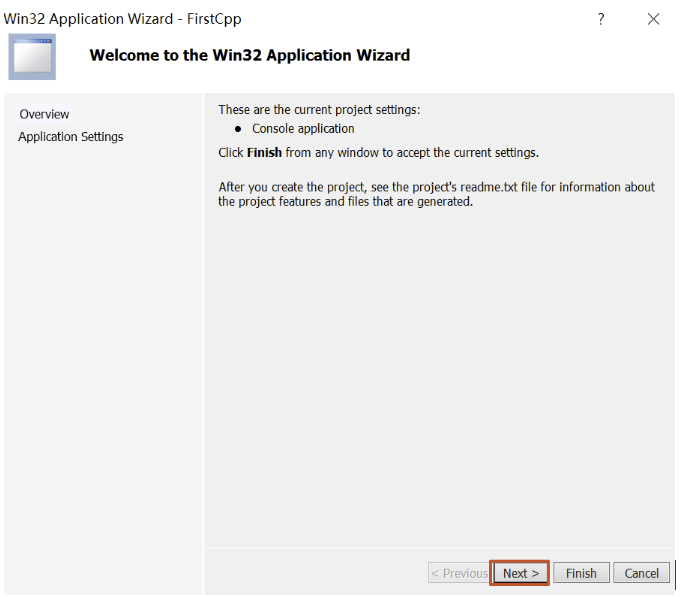Click the Finish button at the bottom

point(581,573)
